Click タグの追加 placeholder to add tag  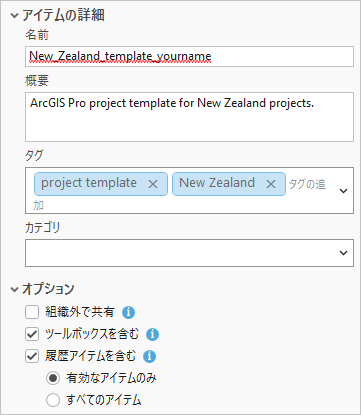(x=307, y=184)
